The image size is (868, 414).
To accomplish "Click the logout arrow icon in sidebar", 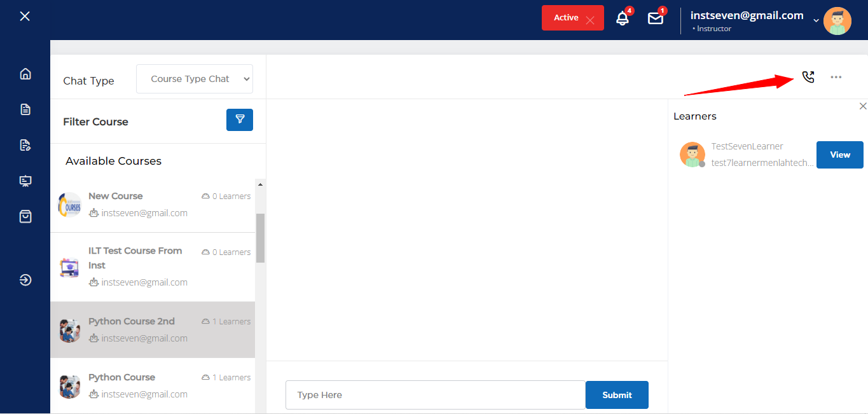I will pyautogui.click(x=25, y=280).
